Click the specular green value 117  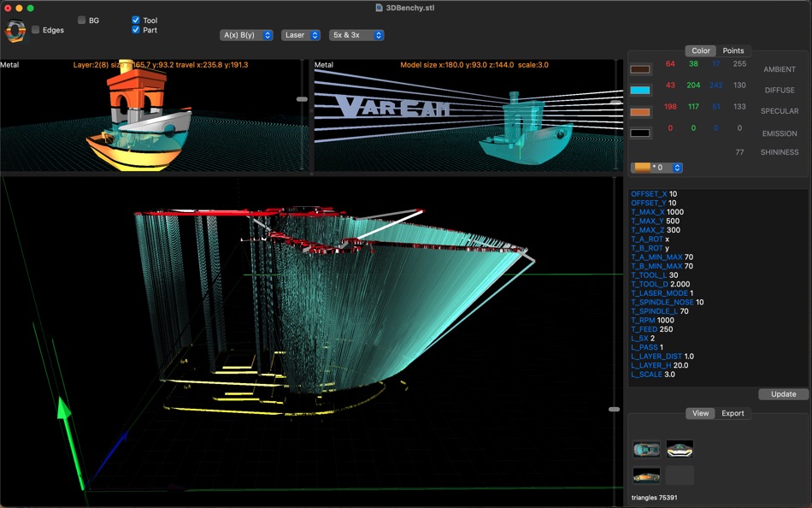(x=693, y=106)
